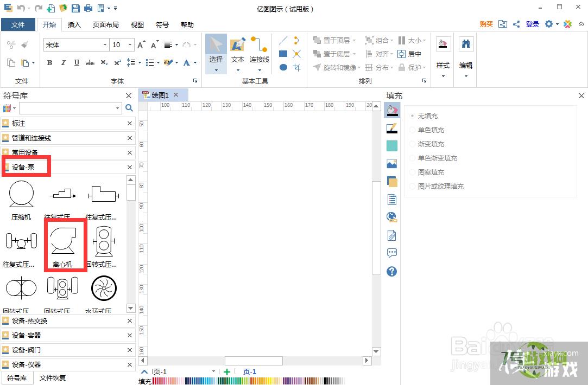Select 图片或纹理填充 radio option
Image resolution: width=588 pixels, height=385 pixels.
pos(412,186)
